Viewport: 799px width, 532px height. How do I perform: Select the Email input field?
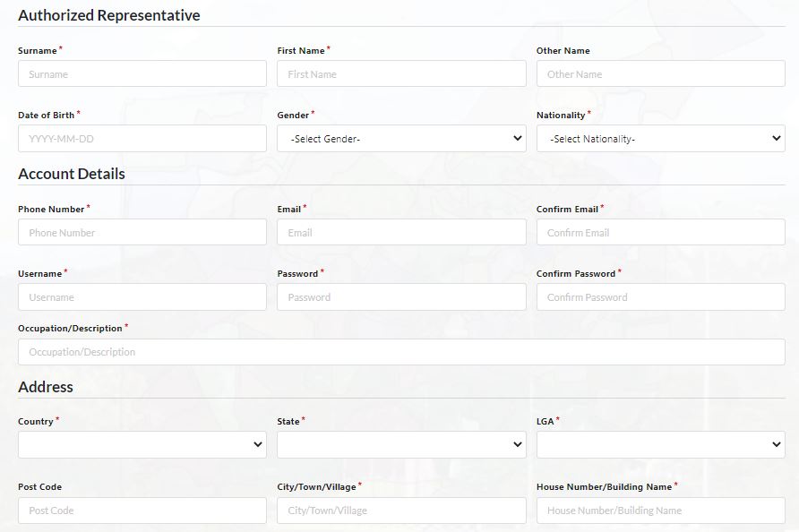400,231
